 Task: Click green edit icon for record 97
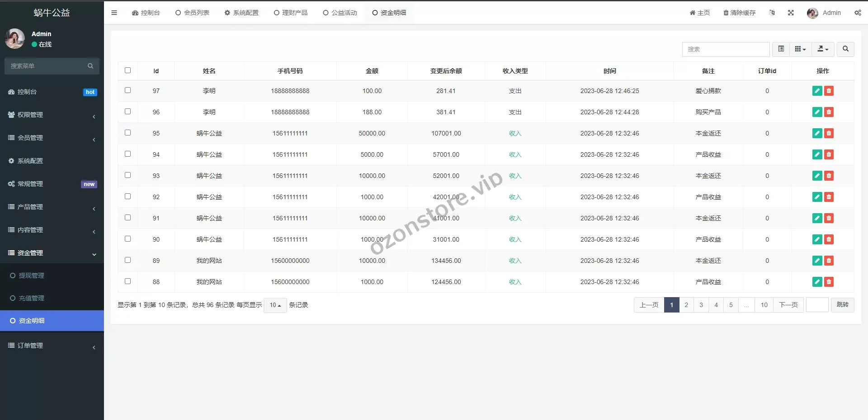[x=817, y=91]
